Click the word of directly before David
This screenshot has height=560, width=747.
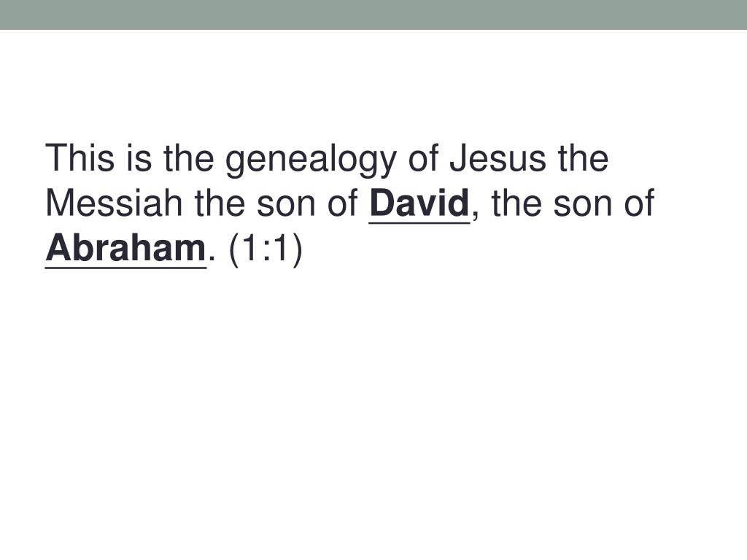click(x=343, y=203)
